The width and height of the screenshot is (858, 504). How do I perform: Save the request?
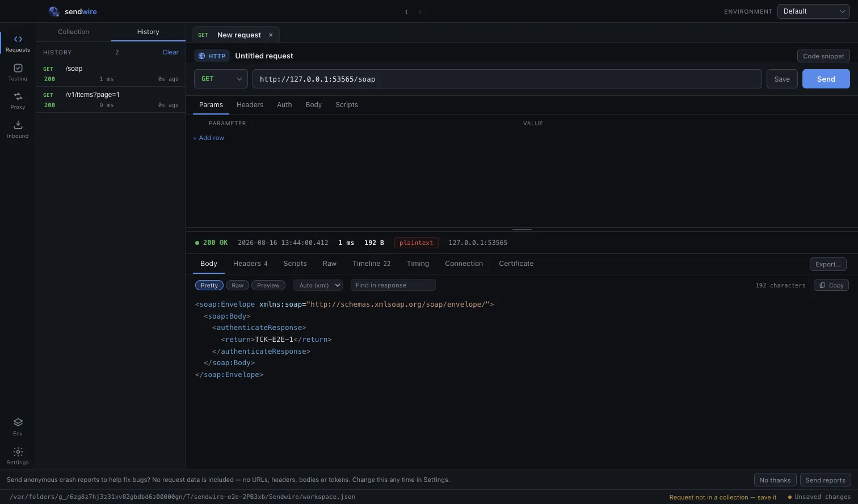pyautogui.click(x=782, y=79)
